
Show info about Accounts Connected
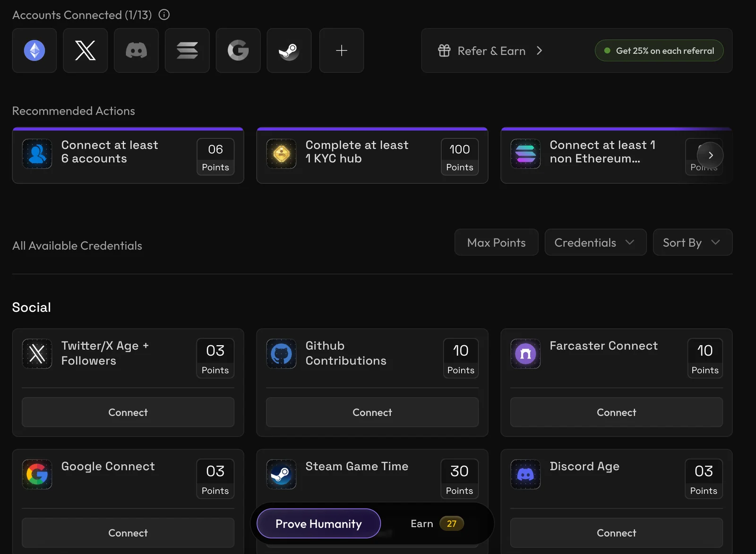(x=164, y=15)
